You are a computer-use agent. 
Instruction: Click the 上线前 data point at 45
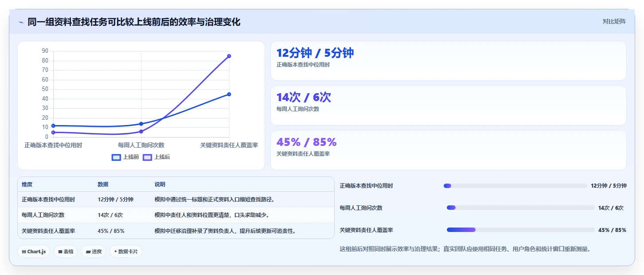229,94
